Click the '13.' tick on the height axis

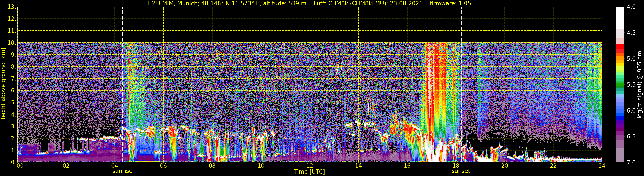12,7
